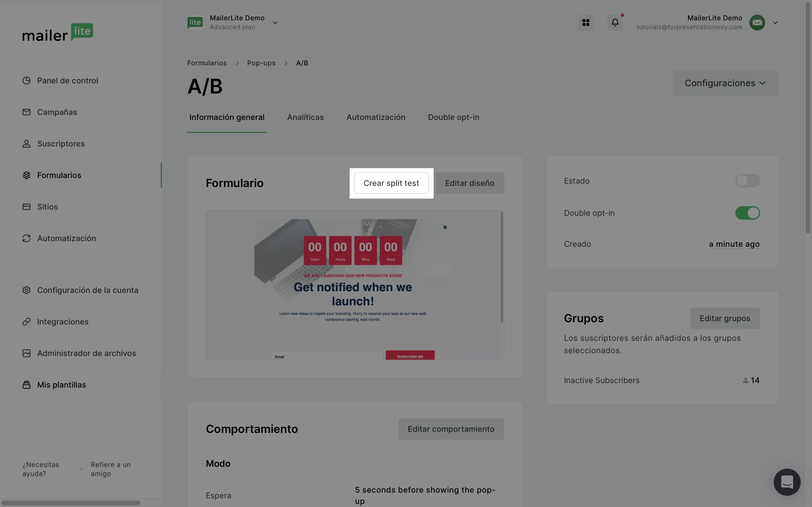Click the form preview's vertical scrollbar
Viewport: 812px width, 507px height.
(502, 268)
